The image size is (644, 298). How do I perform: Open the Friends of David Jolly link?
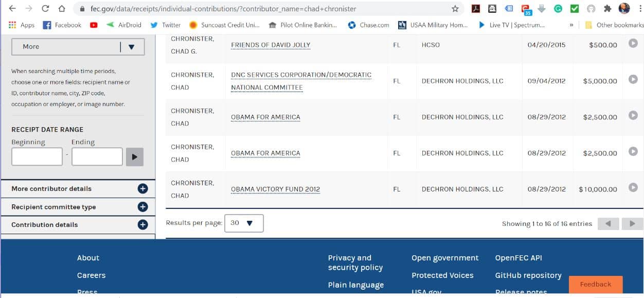pyautogui.click(x=271, y=45)
